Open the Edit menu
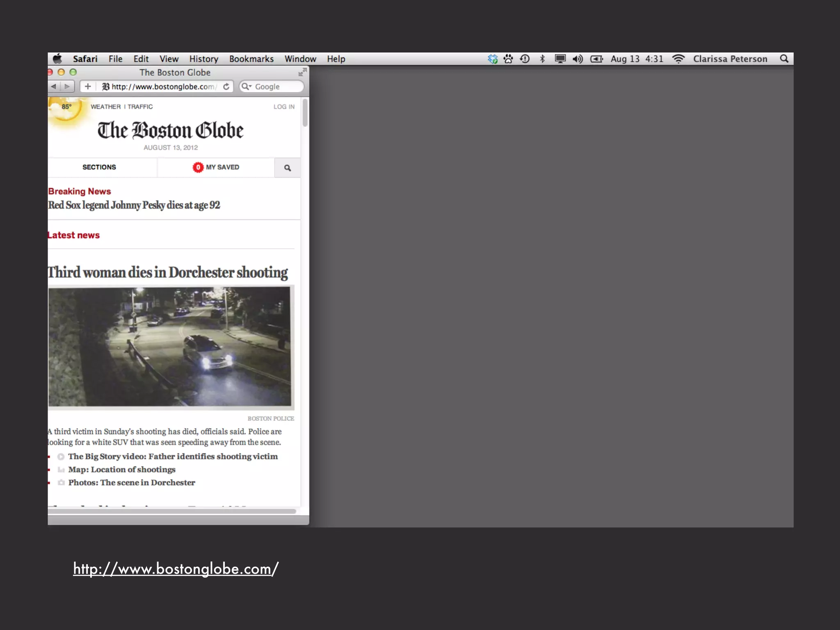This screenshot has height=630, width=840. [x=141, y=59]
